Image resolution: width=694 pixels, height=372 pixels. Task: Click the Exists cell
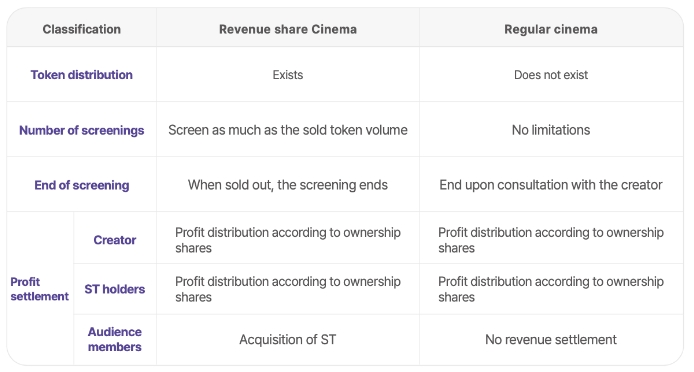point(288,75)
